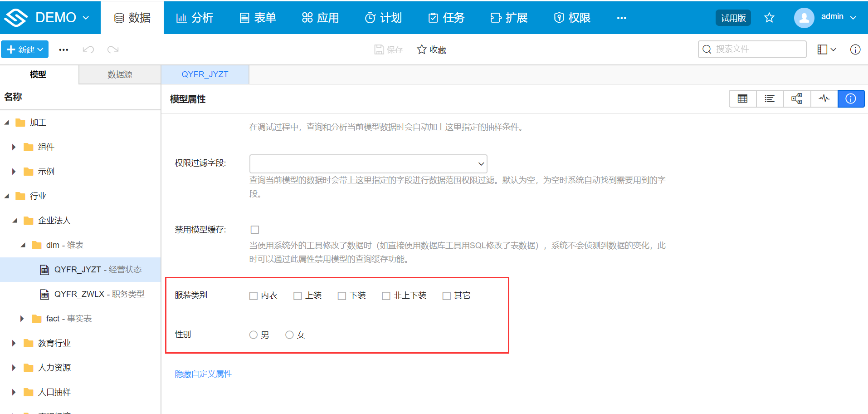Select the list view icon
Viewport: 868px width, 414px height.
[x=770, y=99]
